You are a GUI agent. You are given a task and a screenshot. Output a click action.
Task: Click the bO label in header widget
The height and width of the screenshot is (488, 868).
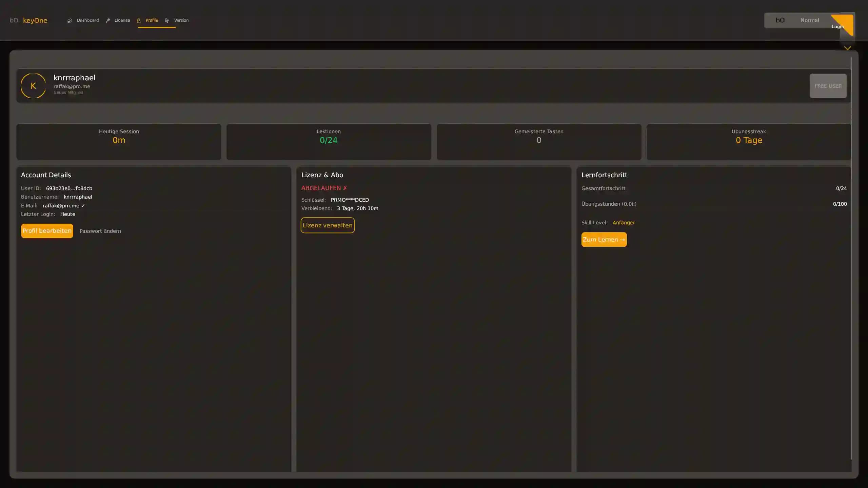780,20
